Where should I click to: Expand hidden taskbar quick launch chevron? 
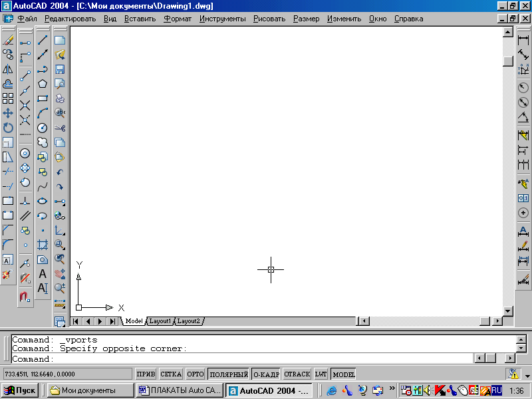[x=392, y=388]
